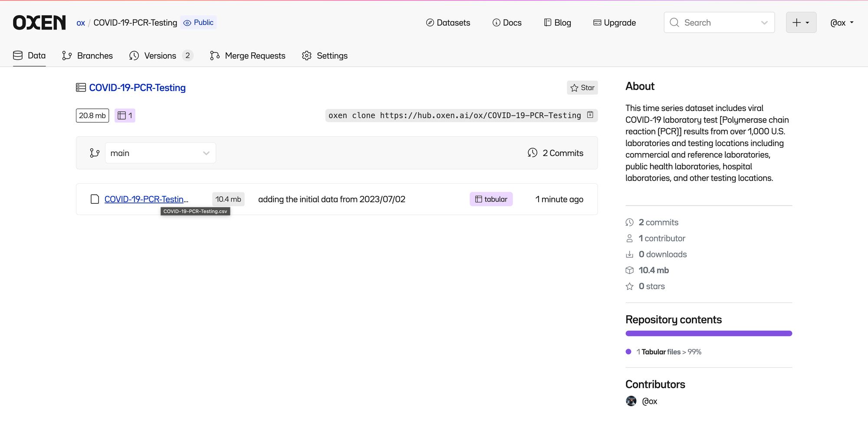Open the Docs link
Viewport: 868px width, 427px height.
(507, 23)
